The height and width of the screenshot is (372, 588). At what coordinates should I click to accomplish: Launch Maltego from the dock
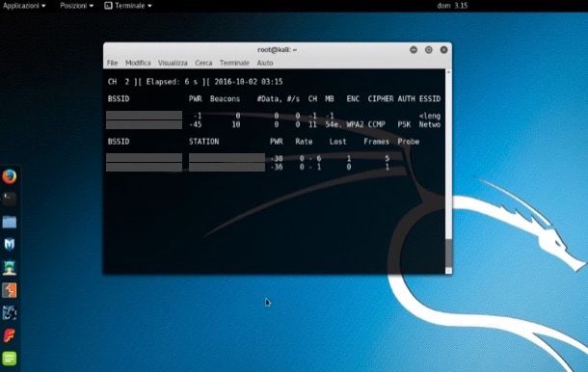(x=10, y=313)
